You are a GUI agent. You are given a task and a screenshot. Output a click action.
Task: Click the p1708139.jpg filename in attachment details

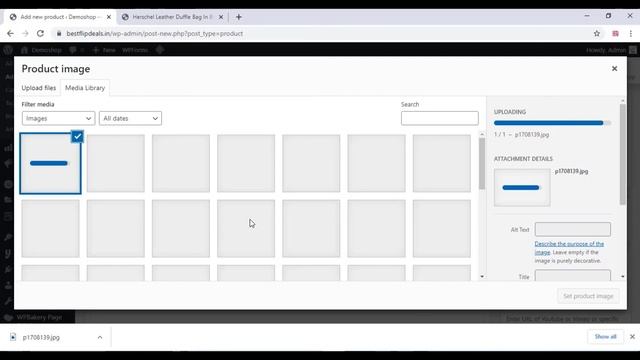[x=571, y=171]
